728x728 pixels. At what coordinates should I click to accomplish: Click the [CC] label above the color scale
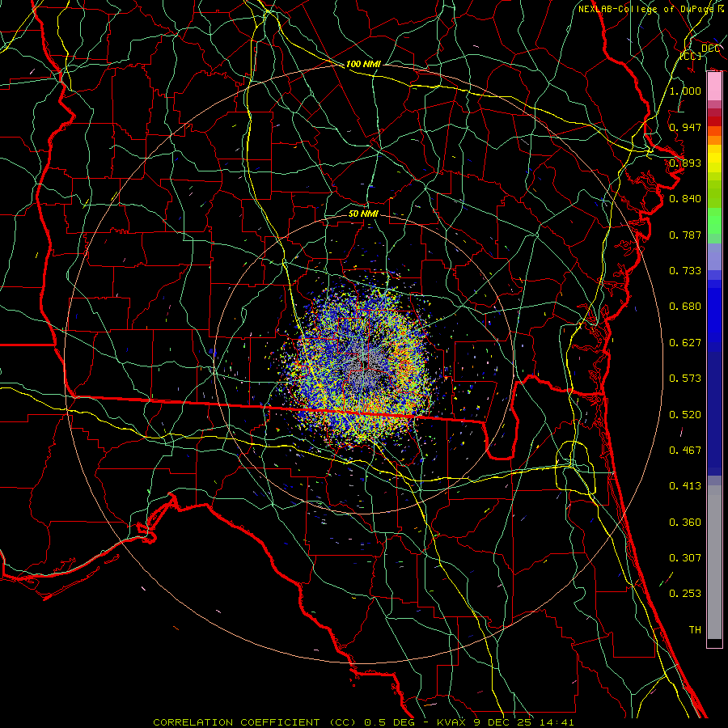tap(691, 56)
